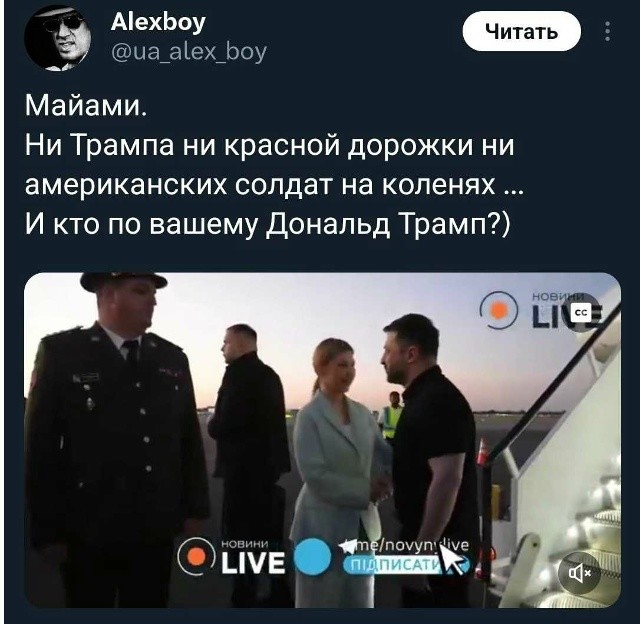The height and width of the screenshot is (624, 640).
Task: Click the white arrow cursor graphic in video
Action: (x=453, y=560)
